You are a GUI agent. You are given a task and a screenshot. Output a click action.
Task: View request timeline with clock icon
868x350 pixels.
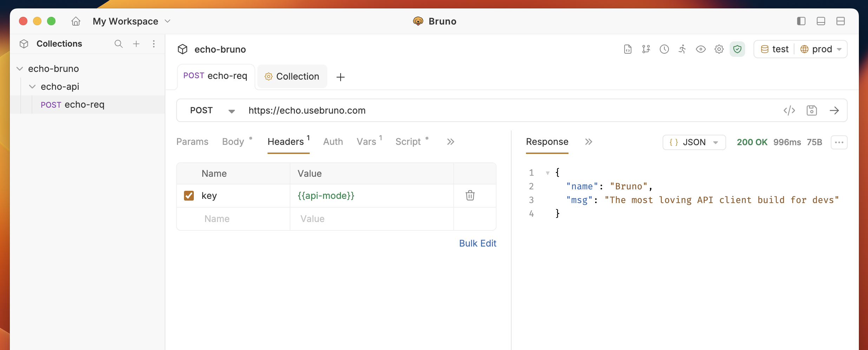pyautogui.click(x=664, y=49)
